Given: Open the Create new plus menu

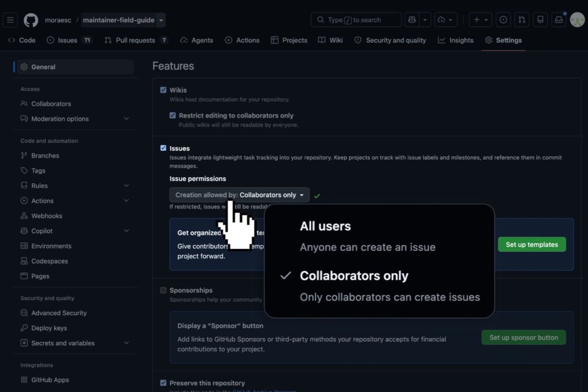Looking at the screenshot, I should [480, 20].
